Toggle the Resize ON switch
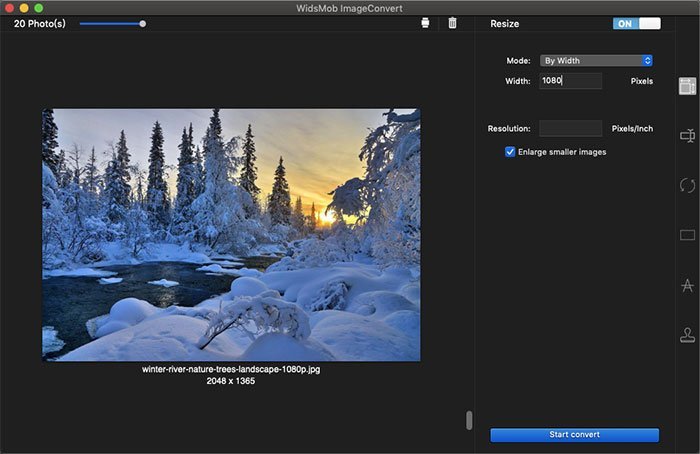Image resolution: width=700 pixels, height=454 pixels. click(x=637, y=24)
